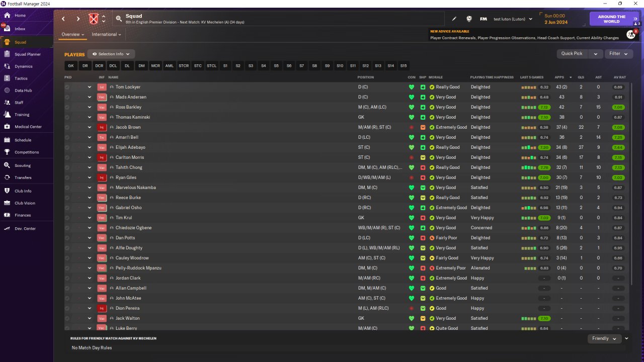Toggle the pick checkbox for Ryan Giles
The height and width of the screenshot is (362, 644).
67,177
